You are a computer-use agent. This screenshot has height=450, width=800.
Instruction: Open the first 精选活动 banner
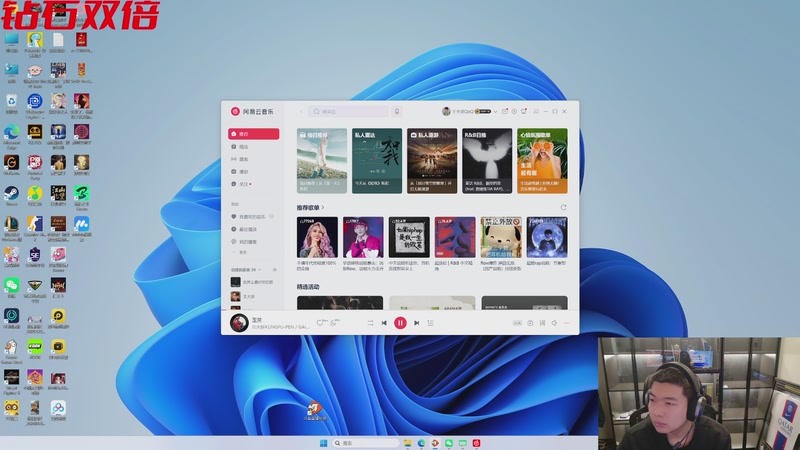tap(340, 303)
